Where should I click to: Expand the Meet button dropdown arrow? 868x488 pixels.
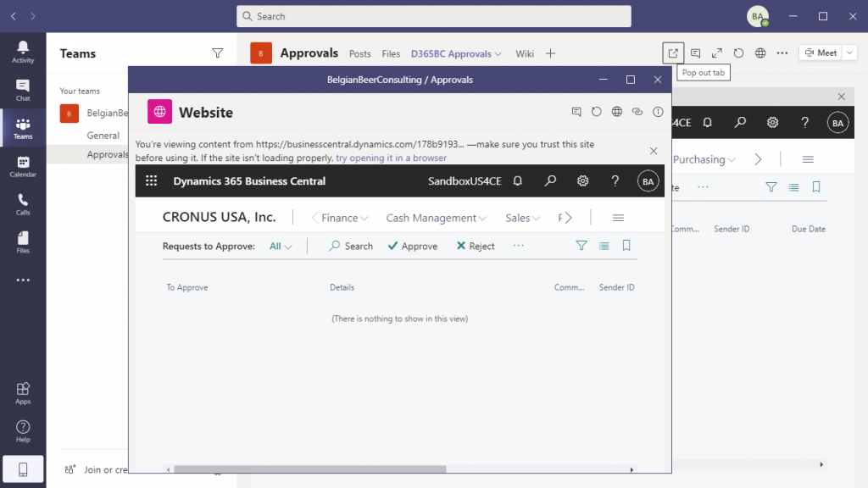[849, 53]
